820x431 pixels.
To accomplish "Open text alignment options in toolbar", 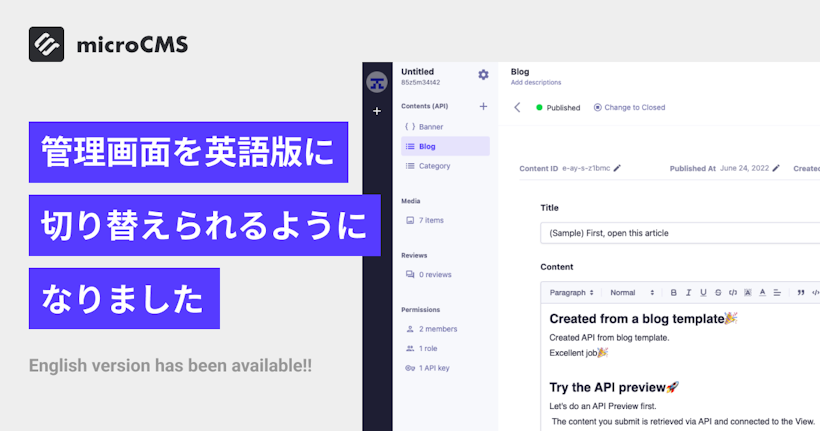I will pos(778,293).
